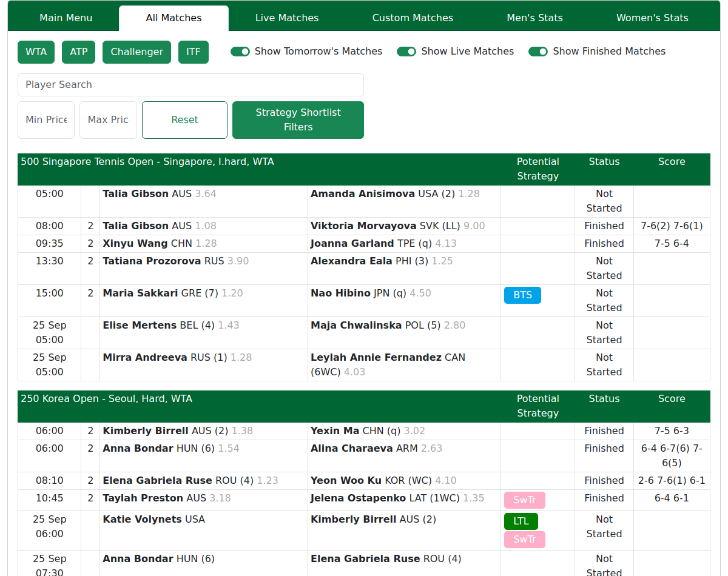This screenshot has width=728, height=576.
Task: Click the 6-4 6-7(6) 7-6(5) score
Action: [x=672, y=456]
